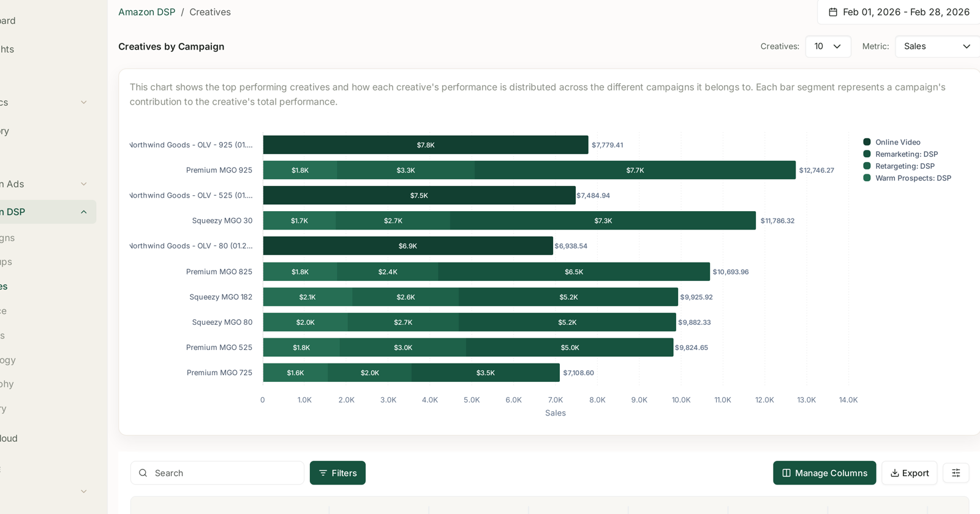This screenshot has width=980, height=514.
Task: Open the table settings sliders icon
Action: (956, 473)
